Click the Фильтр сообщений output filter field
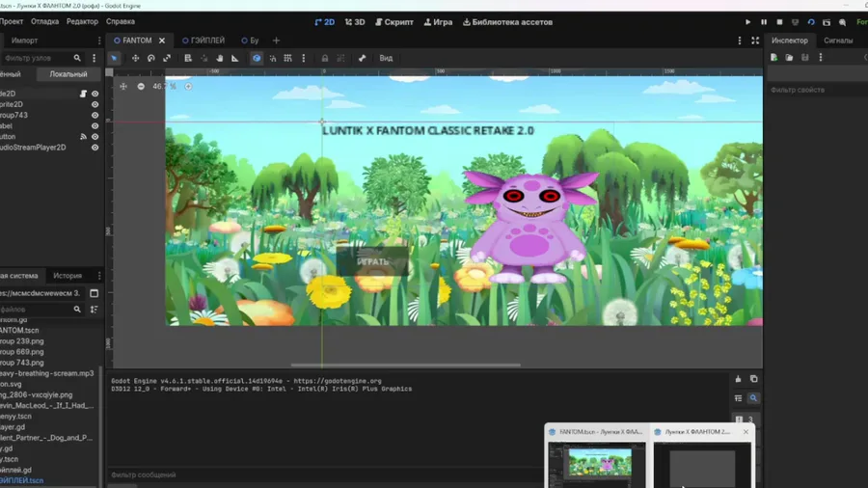This screenshot has height=488, width=868. coord(327,474)
